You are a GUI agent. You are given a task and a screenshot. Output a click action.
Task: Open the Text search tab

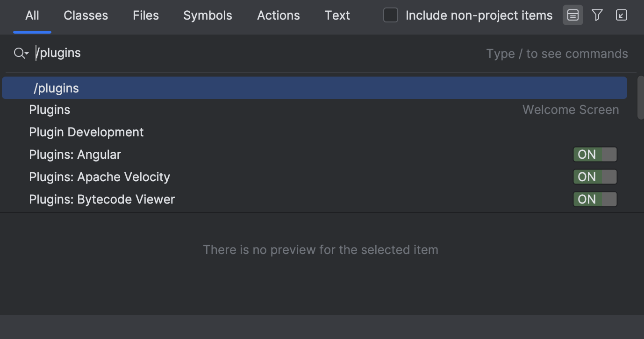point(337,15)
